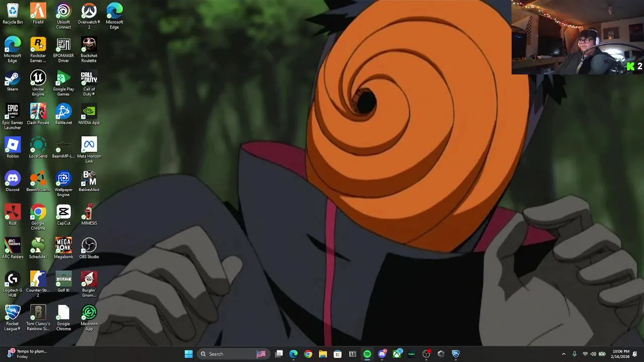Launch Overwatch 2 from the desktop
The image size is (644, 362).
[x=89, y=16]
